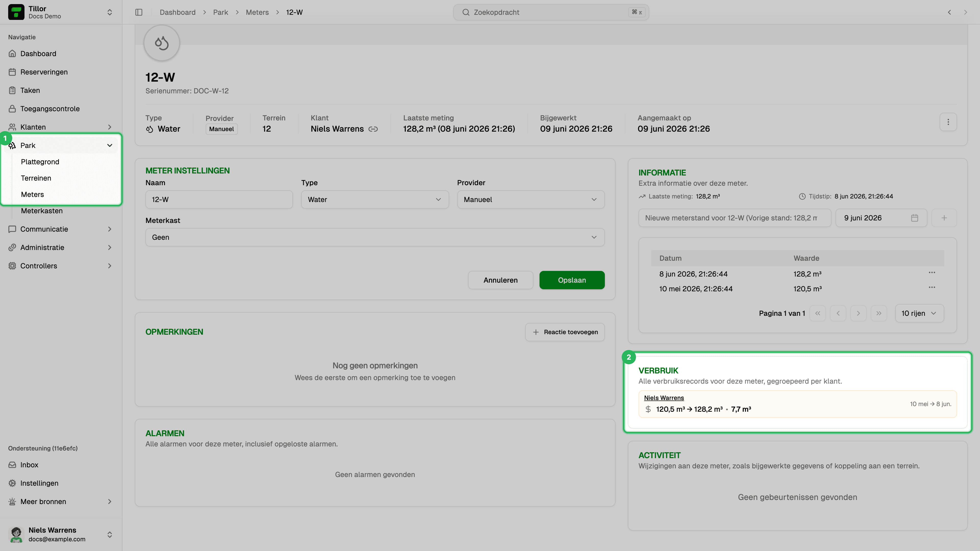This screenshot has width=980, height=551.
Task: Click the Toegangscontrole lock icon
Action: pos(12,109)
